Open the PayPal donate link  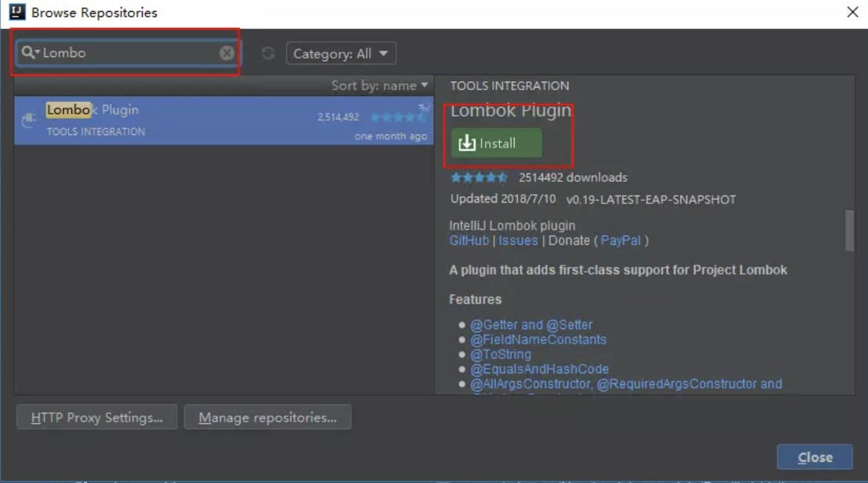621,240
